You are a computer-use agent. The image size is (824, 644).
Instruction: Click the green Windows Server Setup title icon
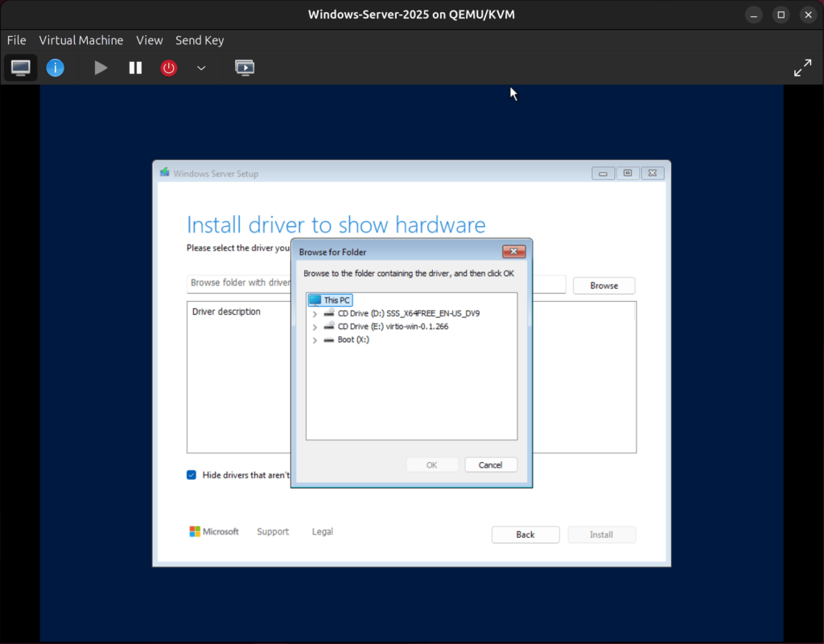163,172
